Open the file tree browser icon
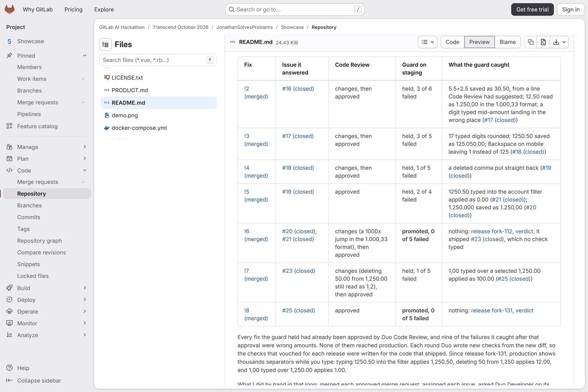The height and width of the screenshot is (392, 588). (105, 44)
